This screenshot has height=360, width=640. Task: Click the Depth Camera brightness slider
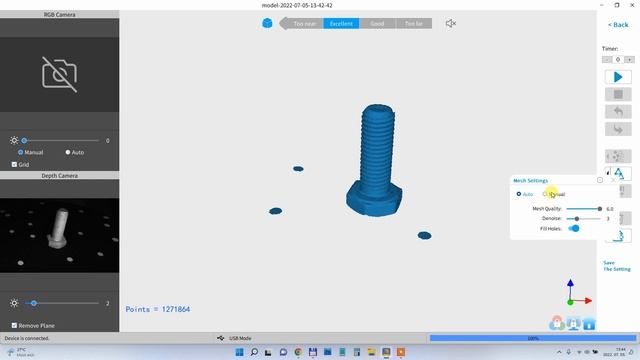point(62,303)
